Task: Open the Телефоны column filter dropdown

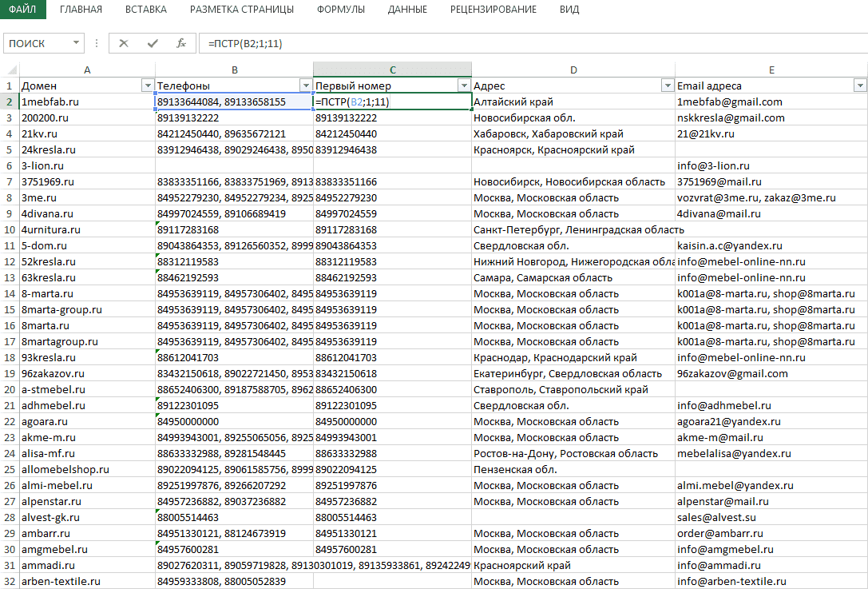Action: (306, 86)
